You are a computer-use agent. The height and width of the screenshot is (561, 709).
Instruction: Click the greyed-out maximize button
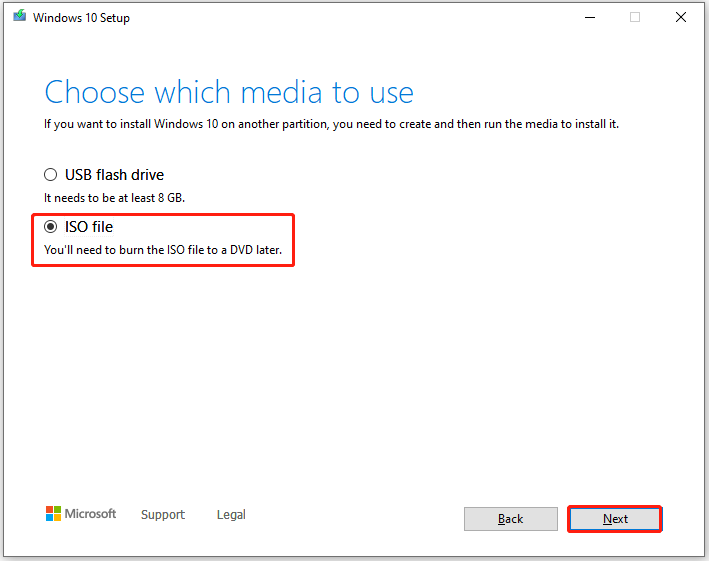[634, 17]
